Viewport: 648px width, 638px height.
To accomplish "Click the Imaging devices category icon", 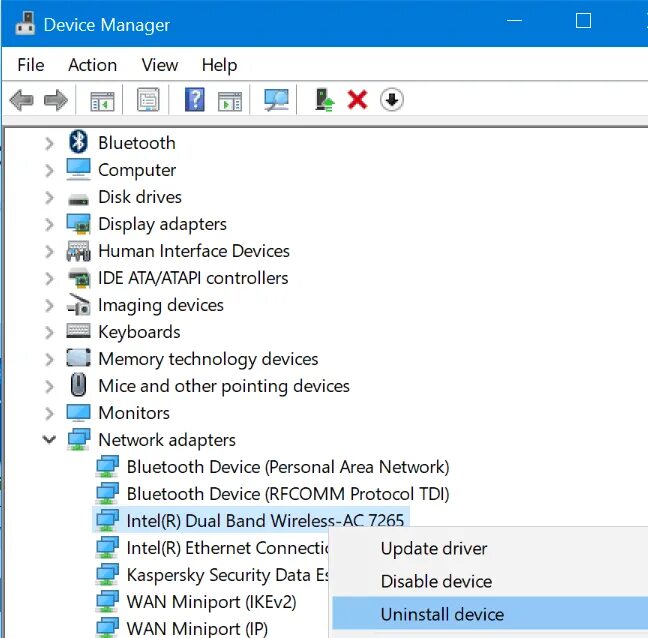I will (x=78, y=305).
